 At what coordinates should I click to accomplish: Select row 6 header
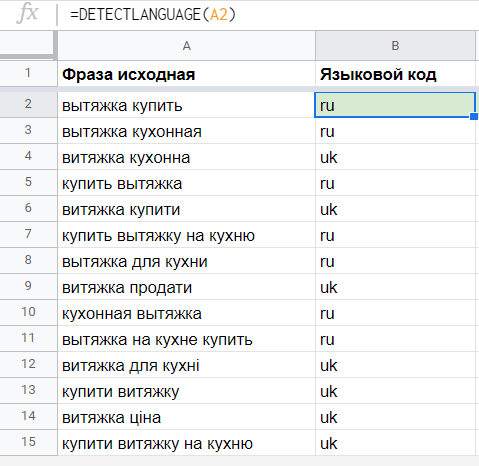[28, 208]
